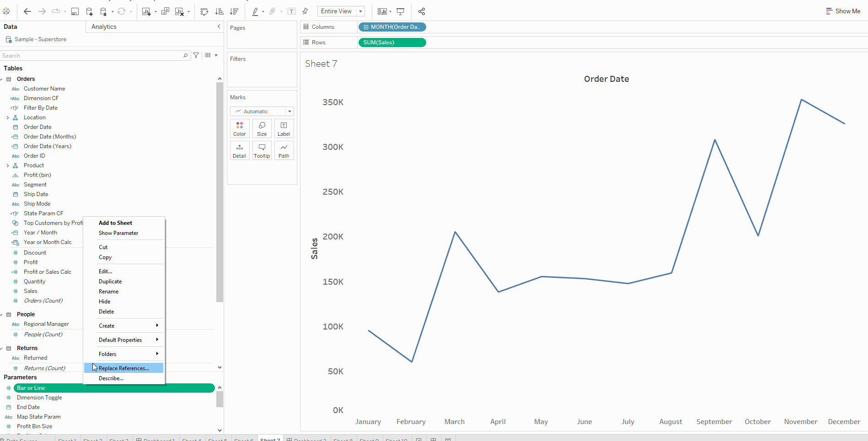Select the Dimension Toggle parameter
The image size is (868, 441).
[x=39, y=398]
